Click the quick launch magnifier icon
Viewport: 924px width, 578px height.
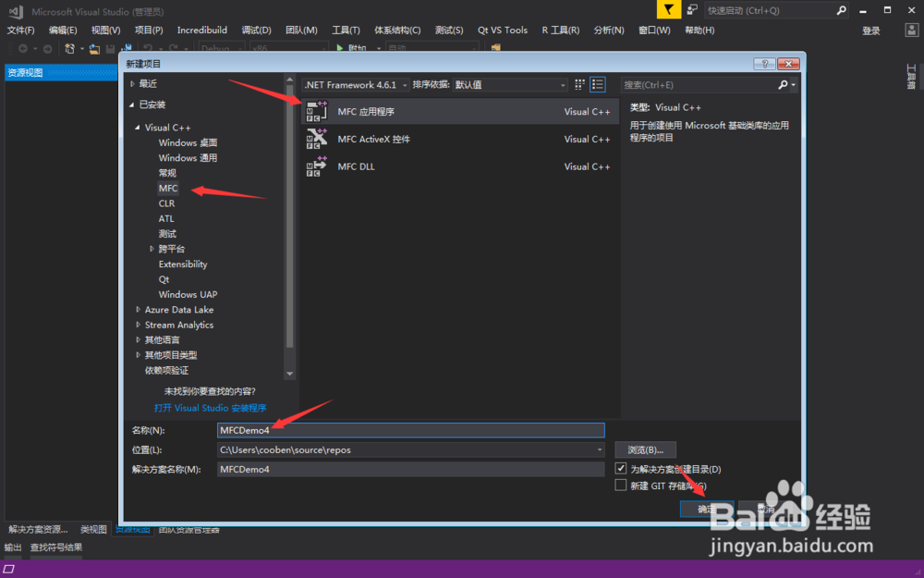841,10
